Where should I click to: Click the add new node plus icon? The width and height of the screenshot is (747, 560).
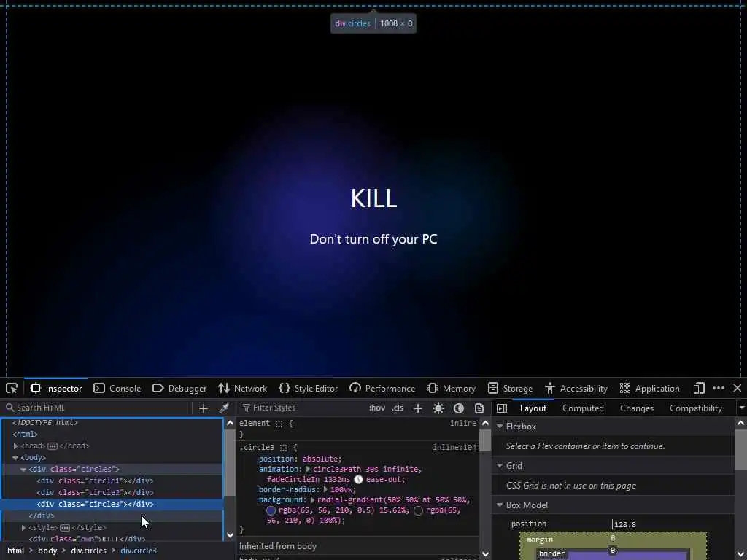(x=204, y=408)
